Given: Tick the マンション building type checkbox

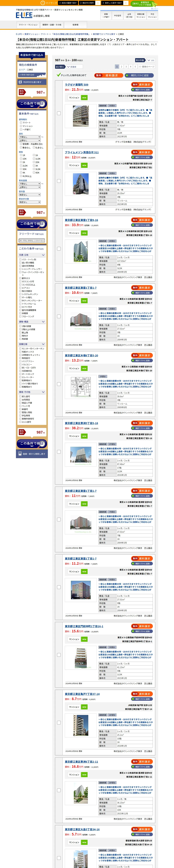Looking at the screenshot, I should coord(21,126).
